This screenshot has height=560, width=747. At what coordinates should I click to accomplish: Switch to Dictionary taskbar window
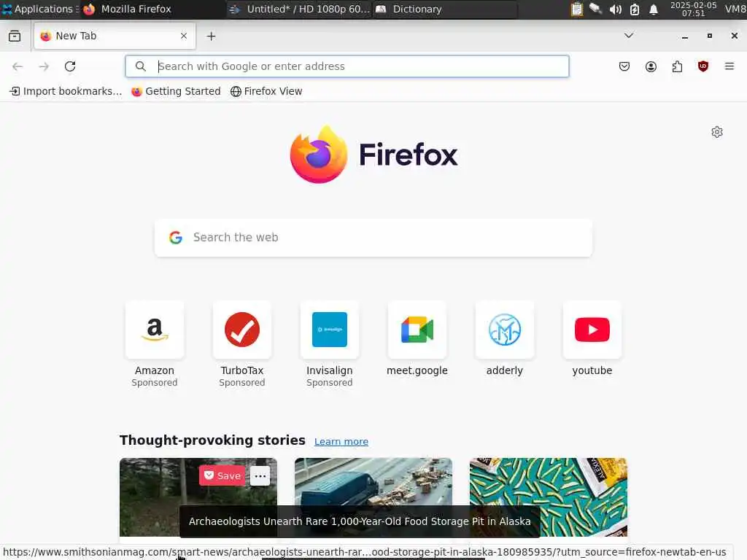coord(445,9)
